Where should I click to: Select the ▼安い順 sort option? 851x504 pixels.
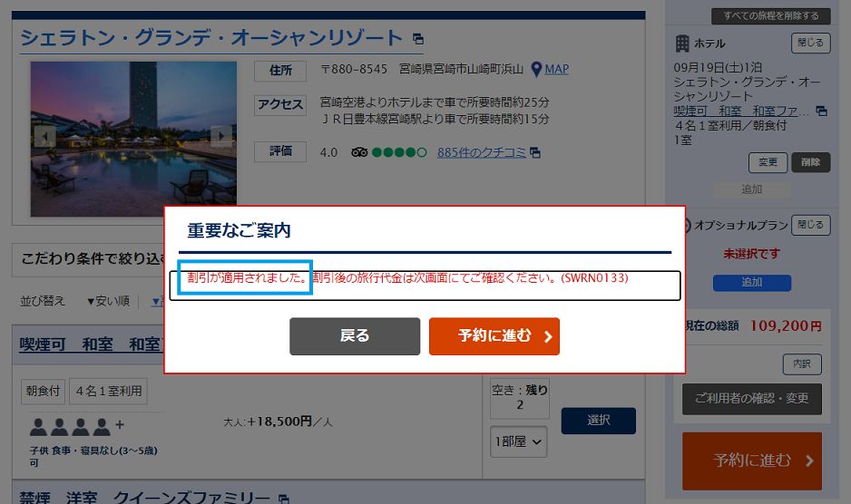click(x=108, y=301)
